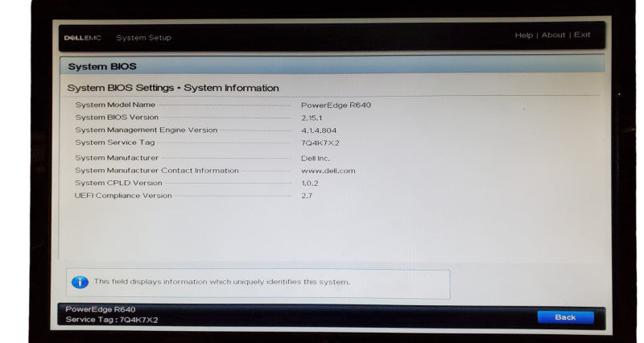Open the Help link
Screen dimensions: 644x343
(524, 35)
